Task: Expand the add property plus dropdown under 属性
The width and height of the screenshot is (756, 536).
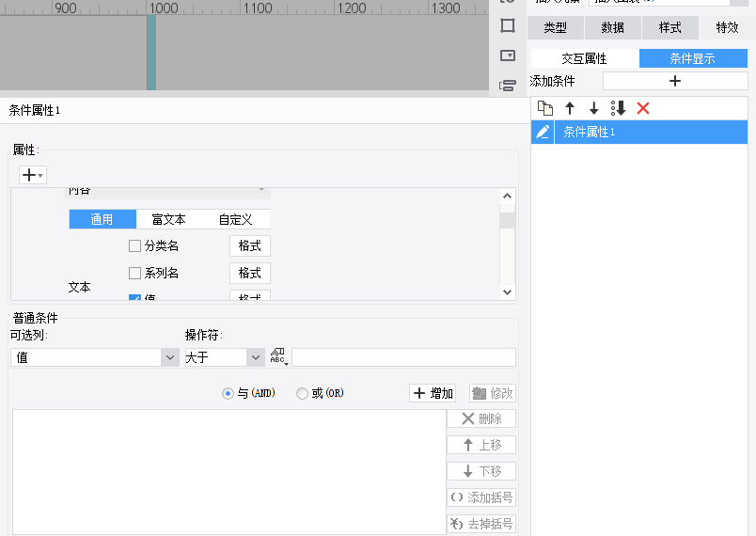Action: point(32,175)
